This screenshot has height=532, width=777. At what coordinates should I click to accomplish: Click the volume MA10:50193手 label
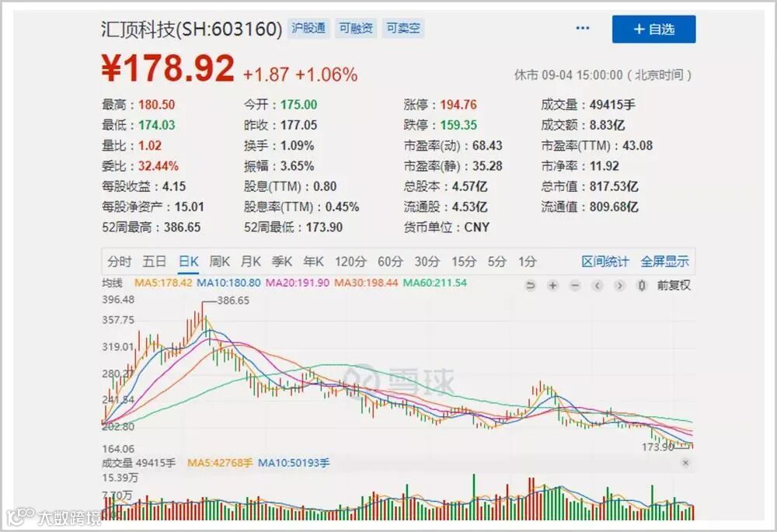point(294,463)
